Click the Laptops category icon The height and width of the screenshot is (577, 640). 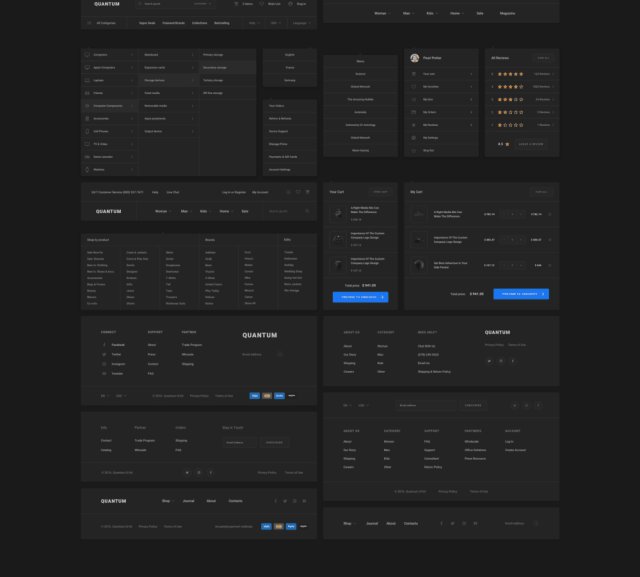coord(87,80)
